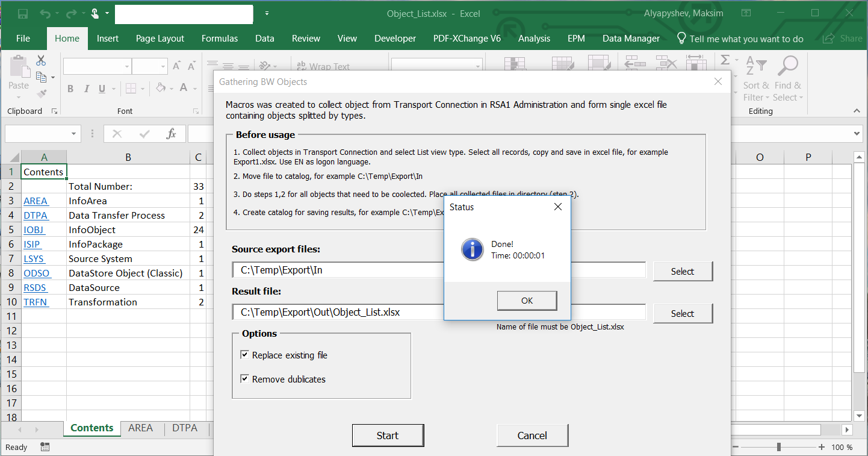Click the zoom slider handle
Image resolution: width=868 pixels, height=456 pixels.
pyautogui.click(x=779, y=447)
